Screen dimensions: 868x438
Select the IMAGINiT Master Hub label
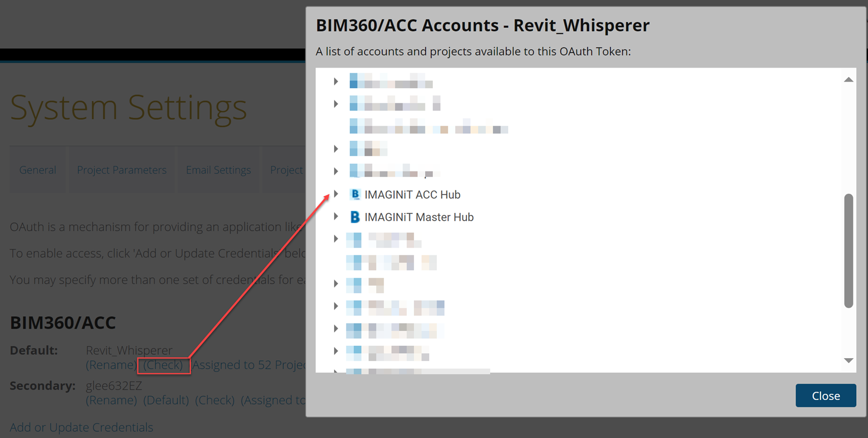[419, 217]
